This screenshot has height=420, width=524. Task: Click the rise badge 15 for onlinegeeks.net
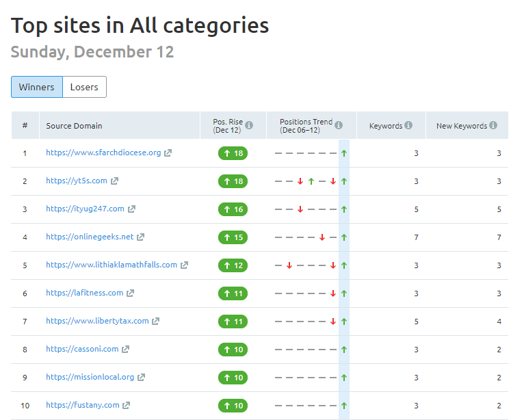[233, 237]
